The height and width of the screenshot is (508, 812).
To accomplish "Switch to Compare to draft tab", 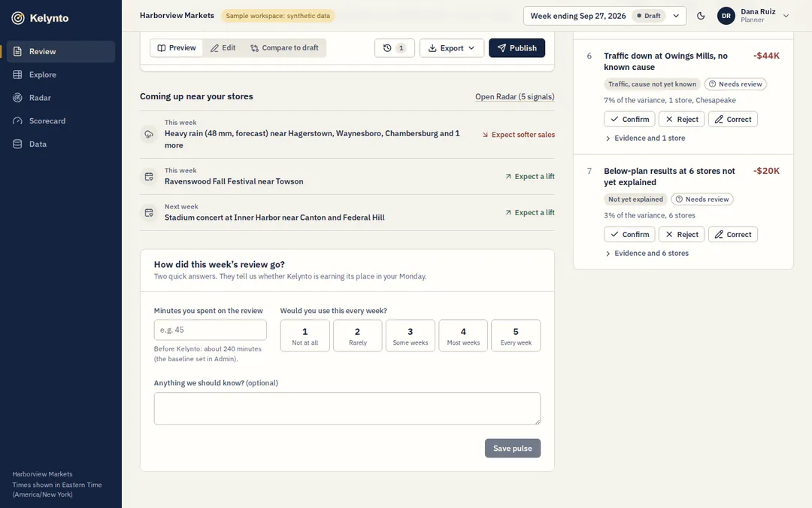I will [x=284, y=47].
